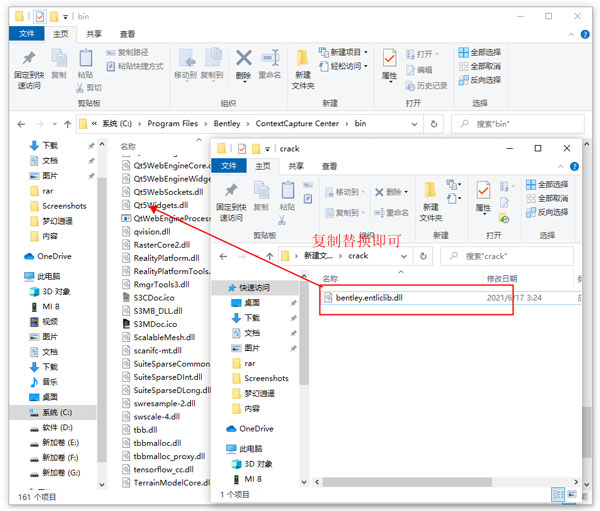Click Paste icon in crack window ribbon

pos(287,196)
